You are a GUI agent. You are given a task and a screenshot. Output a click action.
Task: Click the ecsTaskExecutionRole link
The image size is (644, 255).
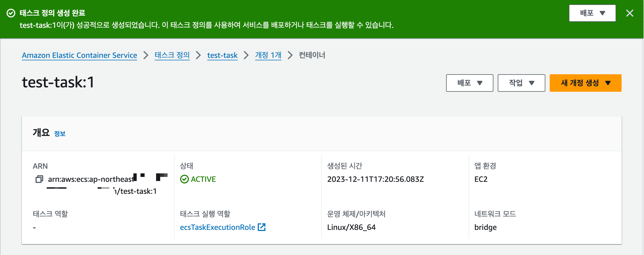pos(217,227)
